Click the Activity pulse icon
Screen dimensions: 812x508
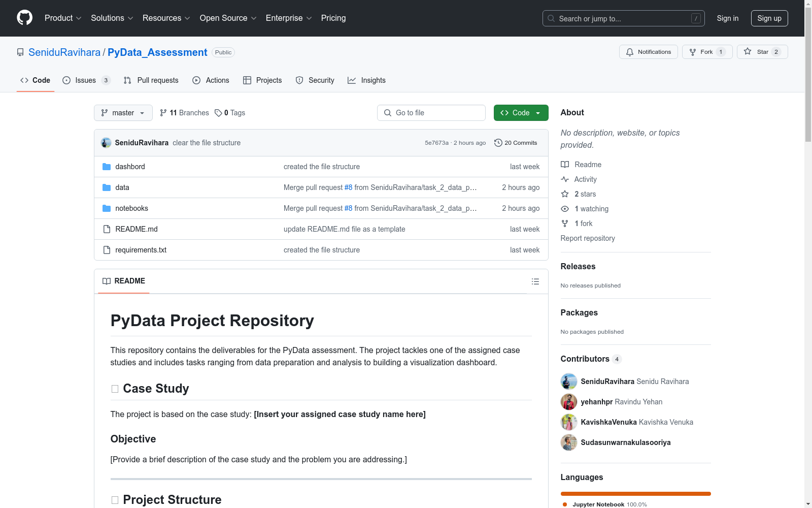[565, 179]
